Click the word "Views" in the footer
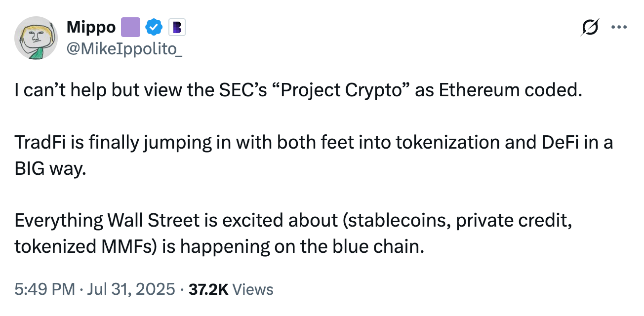The height and width of the screenshot is (316, 644). [x=252, y=289]
